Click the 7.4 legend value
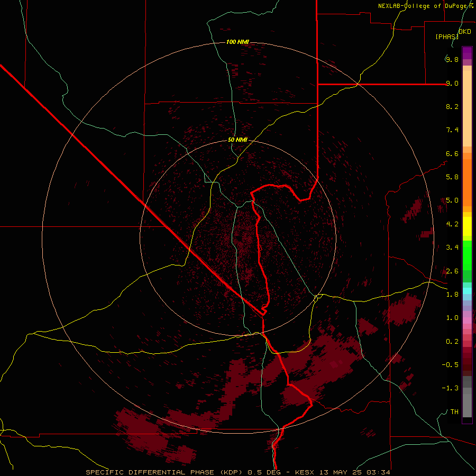The width and height of the screenshot is (476, 476). [x=452, y=130]
